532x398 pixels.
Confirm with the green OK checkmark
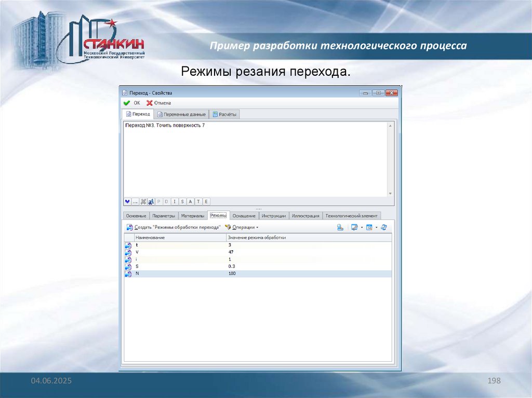pyautogui.click(x=131, y=103)
